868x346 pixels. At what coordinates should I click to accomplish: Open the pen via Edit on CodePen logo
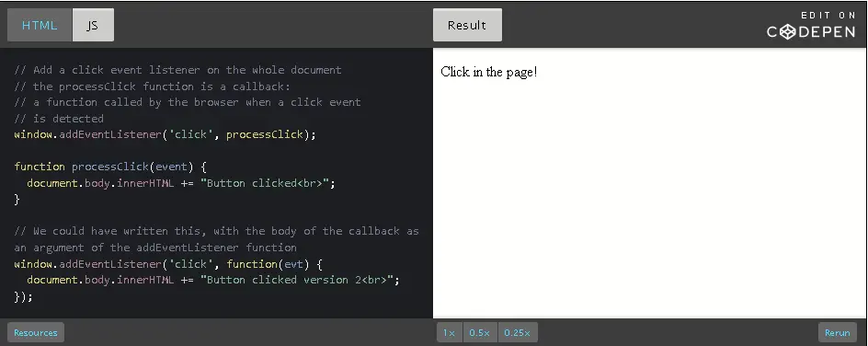[x=811, y=26]
